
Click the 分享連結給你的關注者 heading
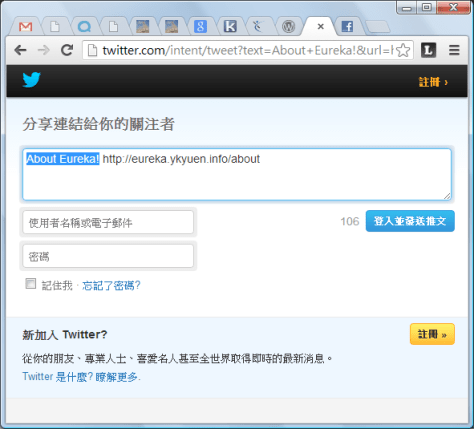click(x=98, y=124)
